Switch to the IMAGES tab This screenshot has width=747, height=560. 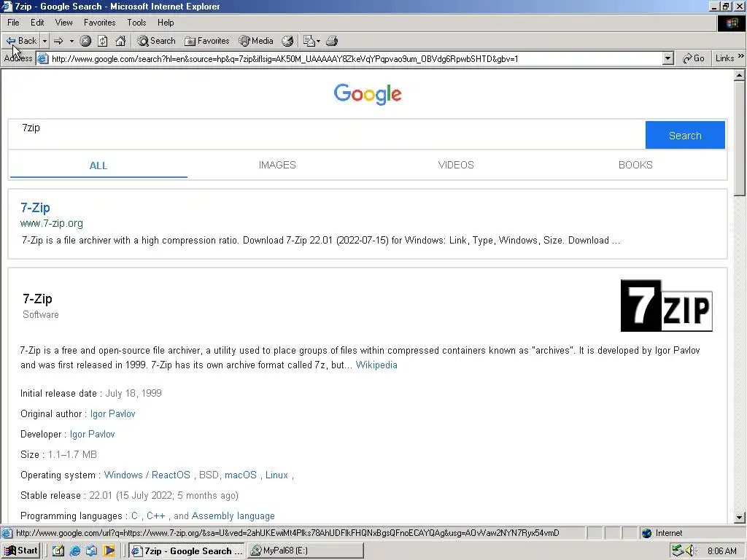(277, 165)
